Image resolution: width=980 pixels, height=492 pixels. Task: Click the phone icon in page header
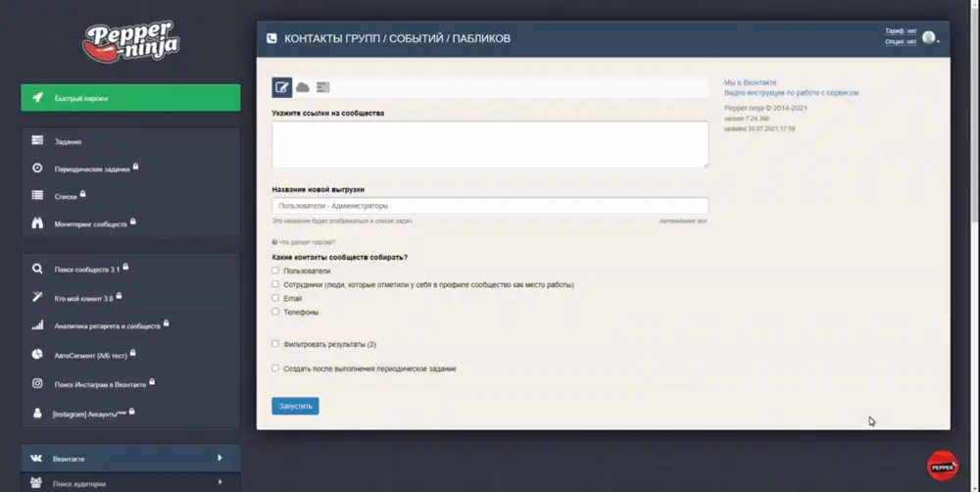point(271,38)
